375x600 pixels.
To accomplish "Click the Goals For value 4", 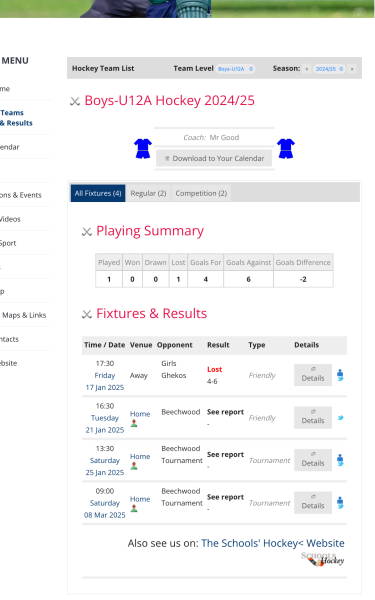I will (x=205, y=279).
